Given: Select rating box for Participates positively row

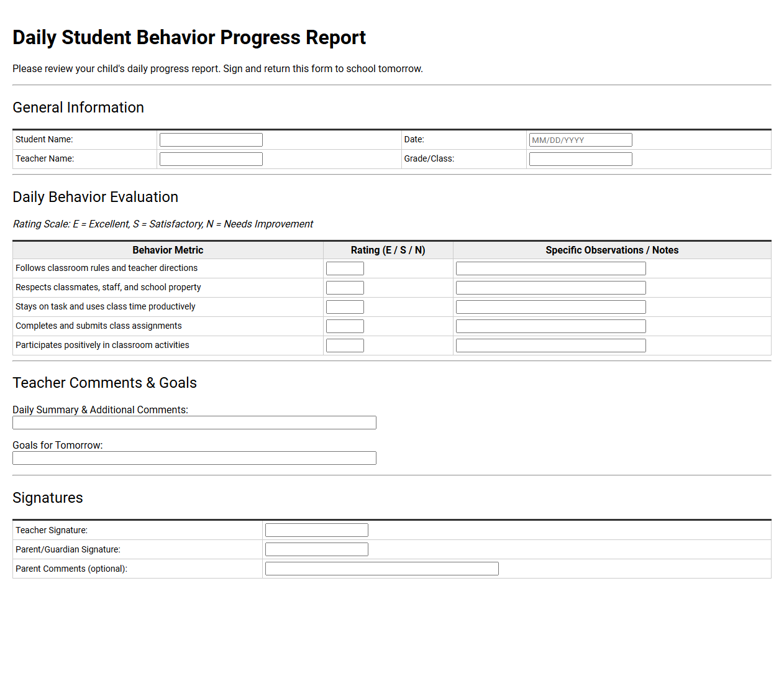Looking at the screenshot, I should [345, 346].
